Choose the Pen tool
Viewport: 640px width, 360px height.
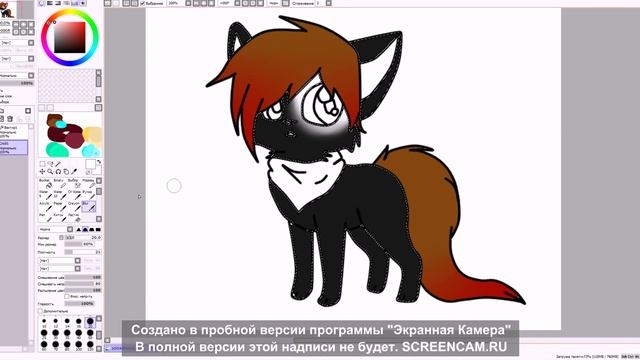click(45, 218)
